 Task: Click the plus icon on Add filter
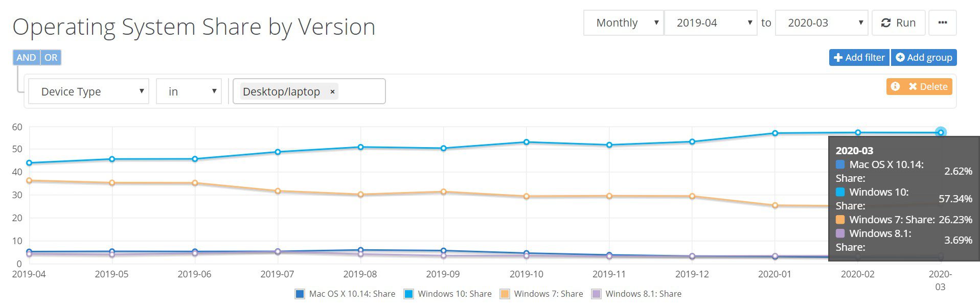[x=838, y=57]
